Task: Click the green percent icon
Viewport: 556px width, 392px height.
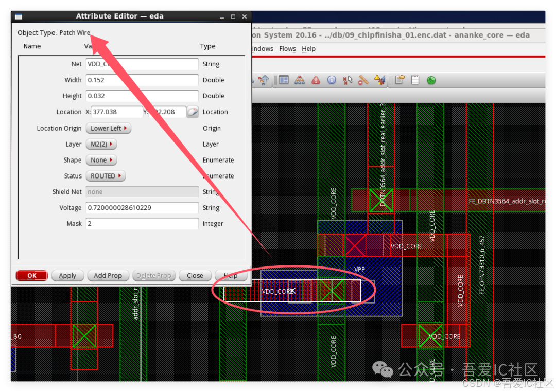Action: point(431,80)
